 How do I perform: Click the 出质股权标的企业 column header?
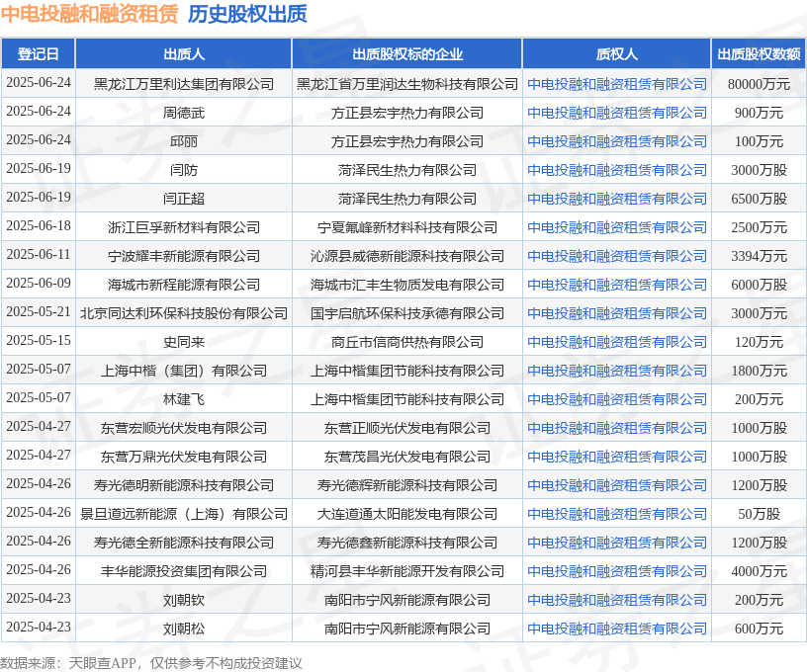[x=407, y=54]
